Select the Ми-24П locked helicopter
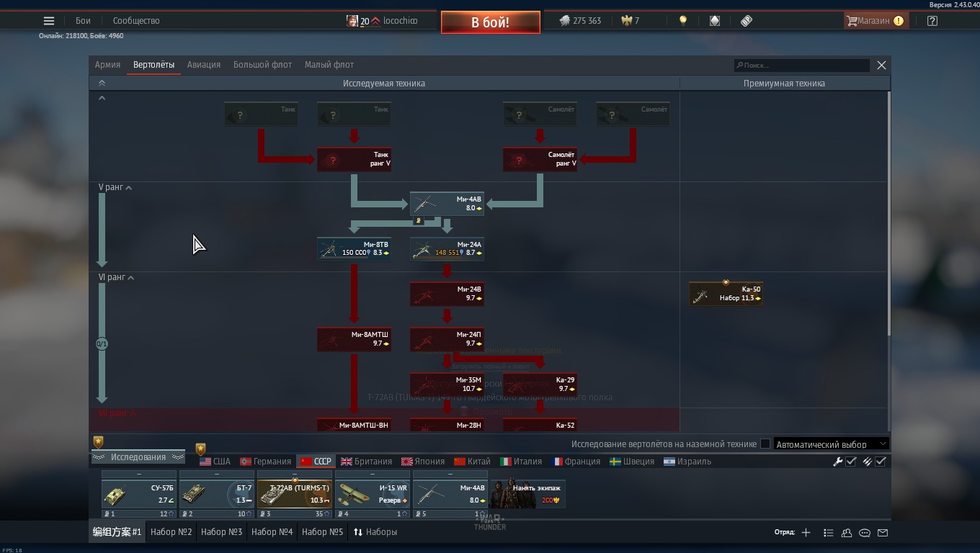 (447, 339)
